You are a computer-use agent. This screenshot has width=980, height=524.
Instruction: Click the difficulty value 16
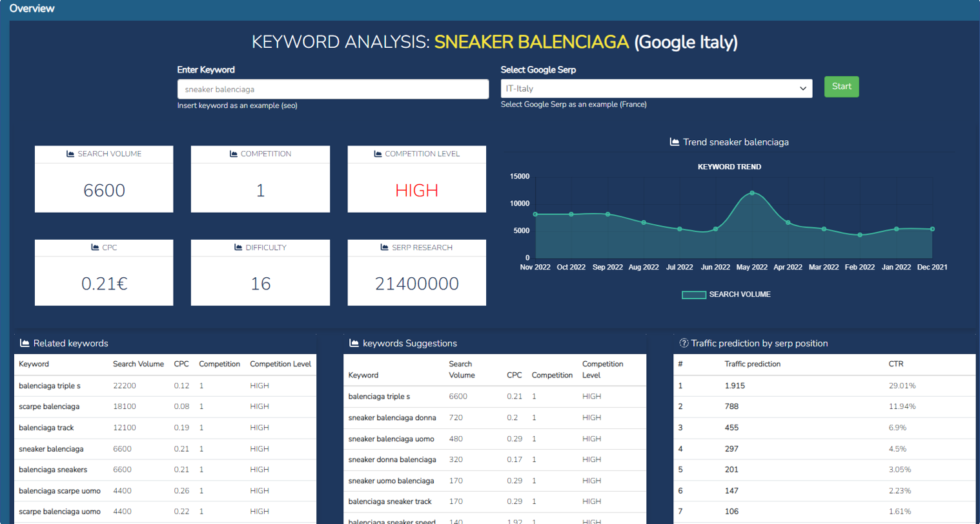tap(260, 284)
